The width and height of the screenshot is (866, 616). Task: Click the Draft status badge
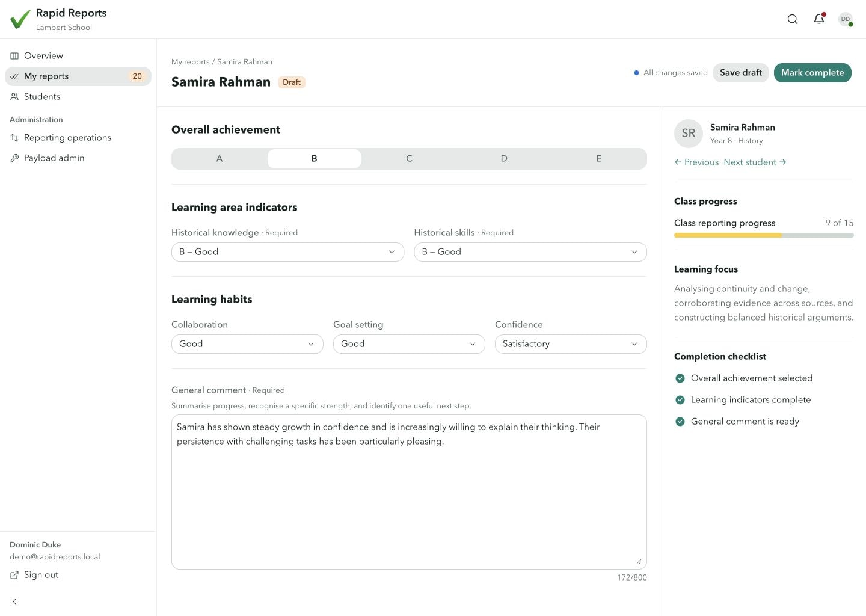[x=292, y=82]
